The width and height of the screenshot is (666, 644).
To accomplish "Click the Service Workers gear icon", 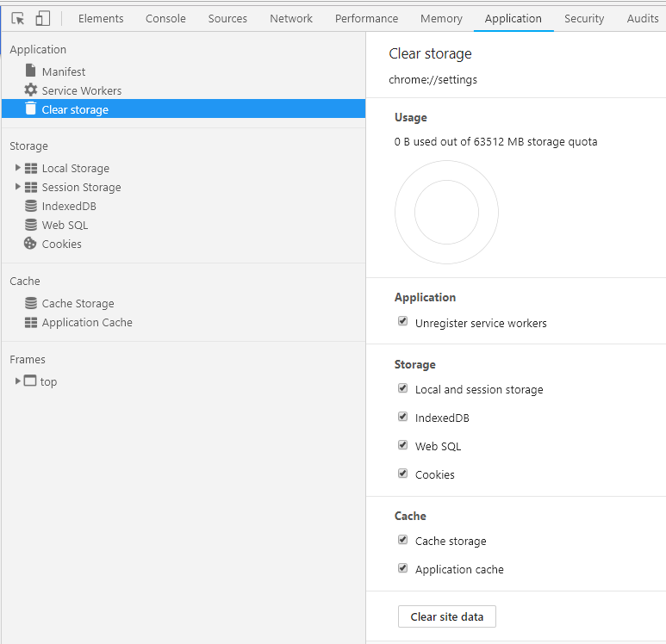I will click(30, 90).
